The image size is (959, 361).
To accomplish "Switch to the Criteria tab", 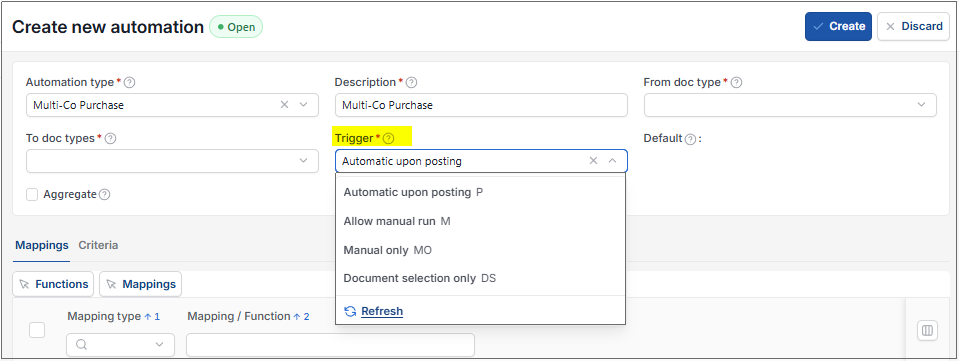I will tap(98, 245).
